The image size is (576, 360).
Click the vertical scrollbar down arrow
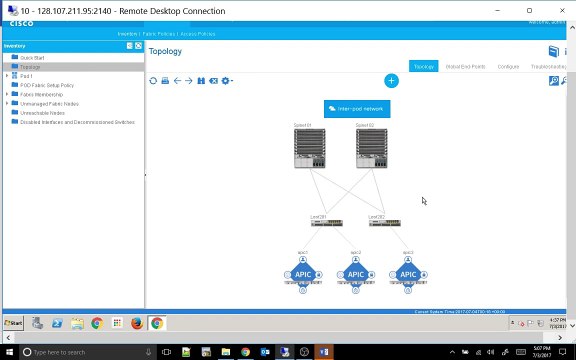pyautogui.click(x=572, y=325)
